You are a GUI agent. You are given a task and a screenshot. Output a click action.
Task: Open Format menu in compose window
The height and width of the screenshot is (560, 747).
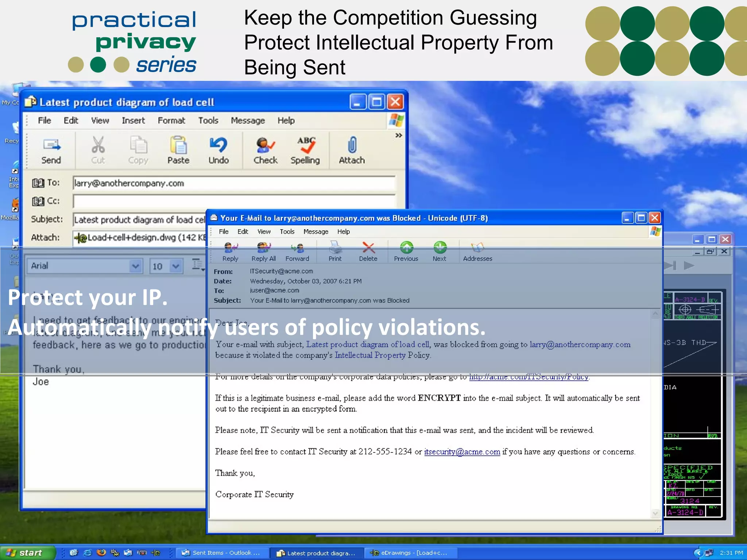171,120
